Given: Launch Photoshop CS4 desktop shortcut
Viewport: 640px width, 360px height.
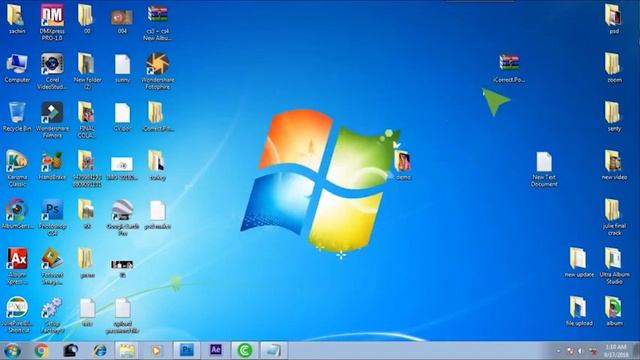Looking at the screenshot, I should [x=52, y=217].
